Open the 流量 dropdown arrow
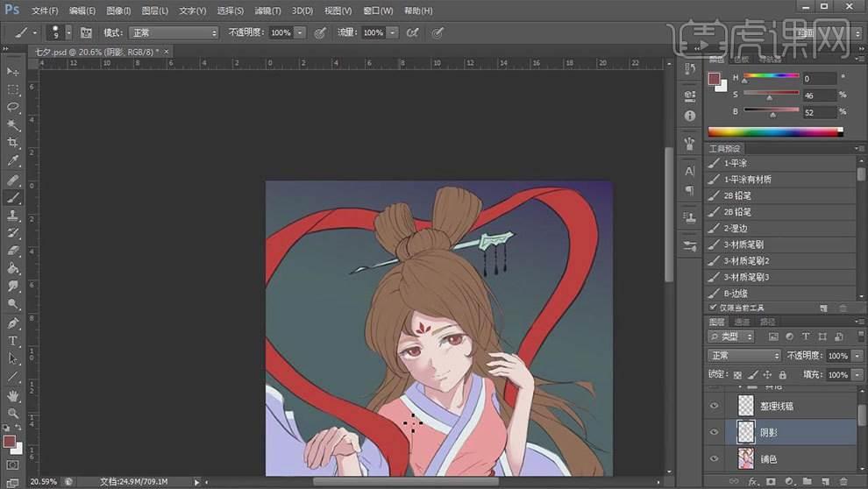This screenshot has height=489, width=868. point(393,32)
